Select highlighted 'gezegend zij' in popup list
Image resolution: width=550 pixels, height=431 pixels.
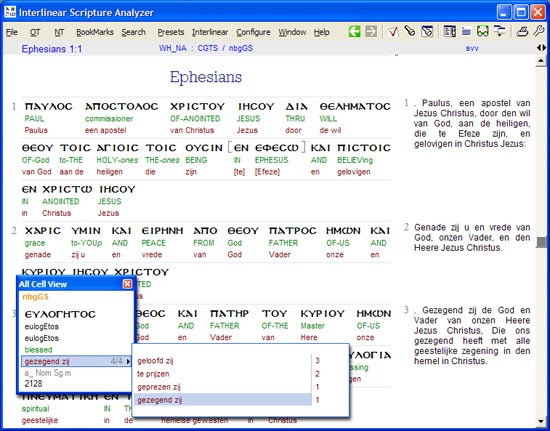223,400
